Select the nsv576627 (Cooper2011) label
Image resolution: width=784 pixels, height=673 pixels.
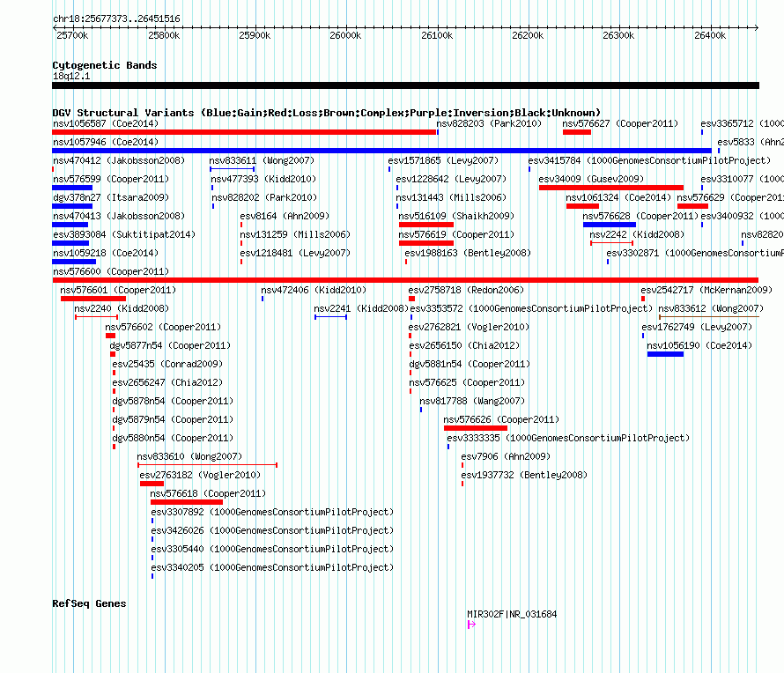click(x=620, y=123)
